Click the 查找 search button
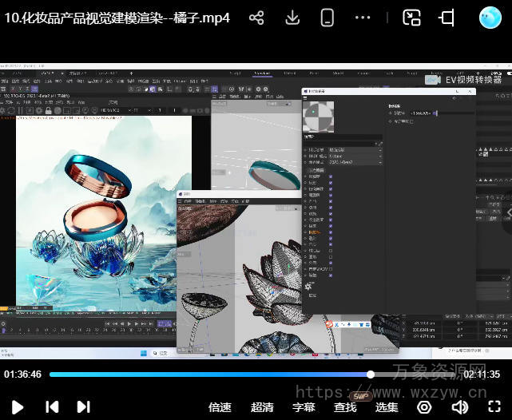 pyautogui.click(x=345, y=407)
